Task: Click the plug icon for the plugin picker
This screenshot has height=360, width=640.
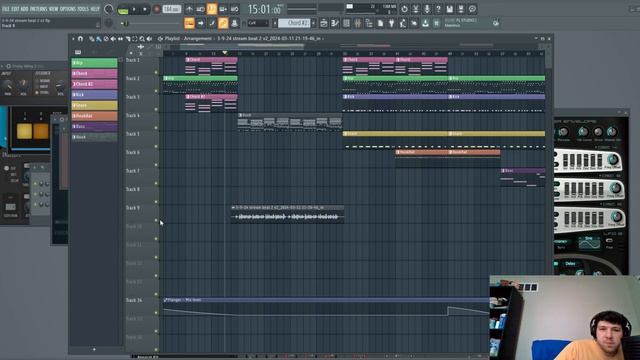Action: click(x=391, y=23)
